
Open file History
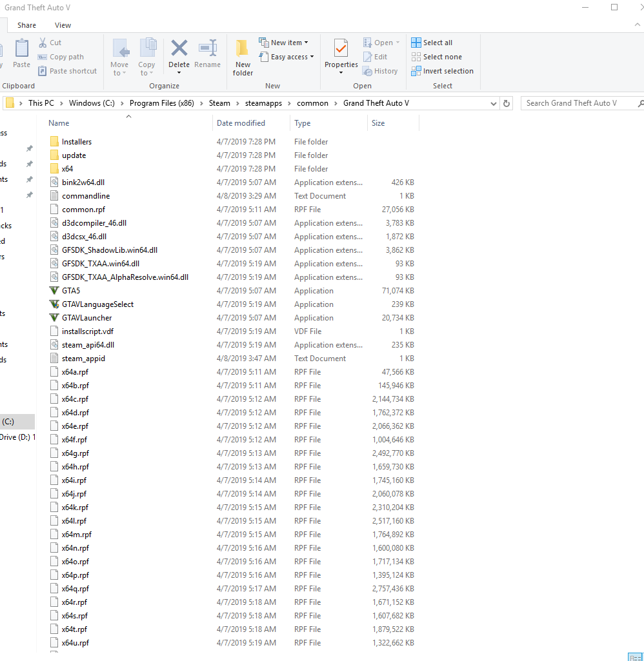tap(381, 71)
